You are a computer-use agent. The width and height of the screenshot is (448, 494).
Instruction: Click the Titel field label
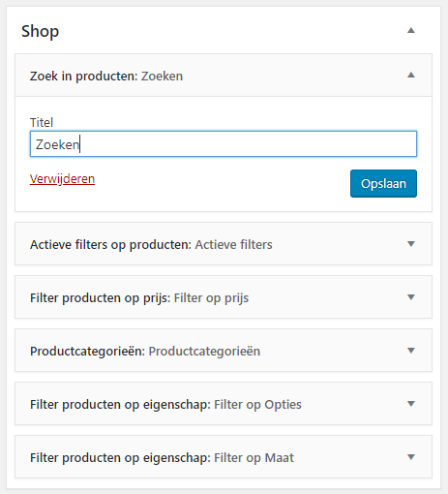pyautogui.click(x=42, y=123)
